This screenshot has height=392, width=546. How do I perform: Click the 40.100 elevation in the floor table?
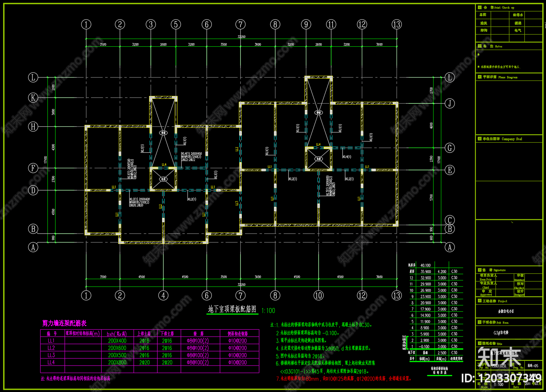pos(426,265)
